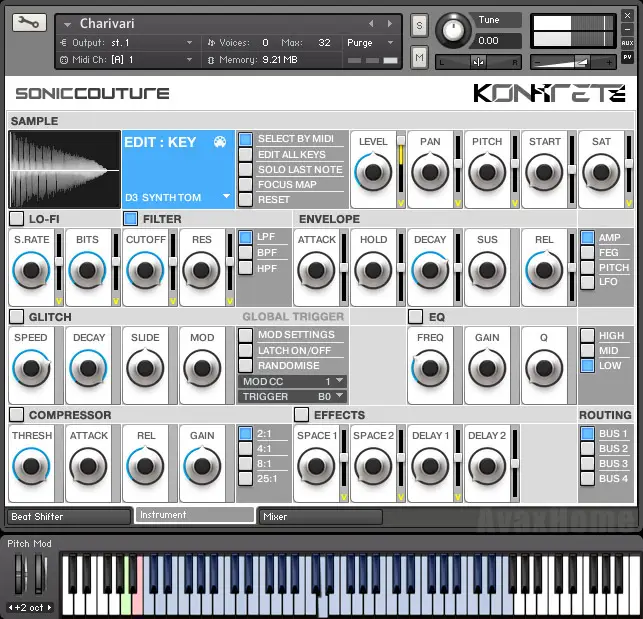Enable the EQ section checkbox
Screen dimensions: 643x619
(x=415, y=316)
